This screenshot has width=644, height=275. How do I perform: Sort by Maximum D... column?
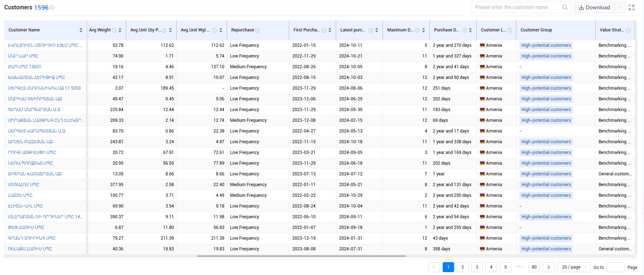pos(423,30)
